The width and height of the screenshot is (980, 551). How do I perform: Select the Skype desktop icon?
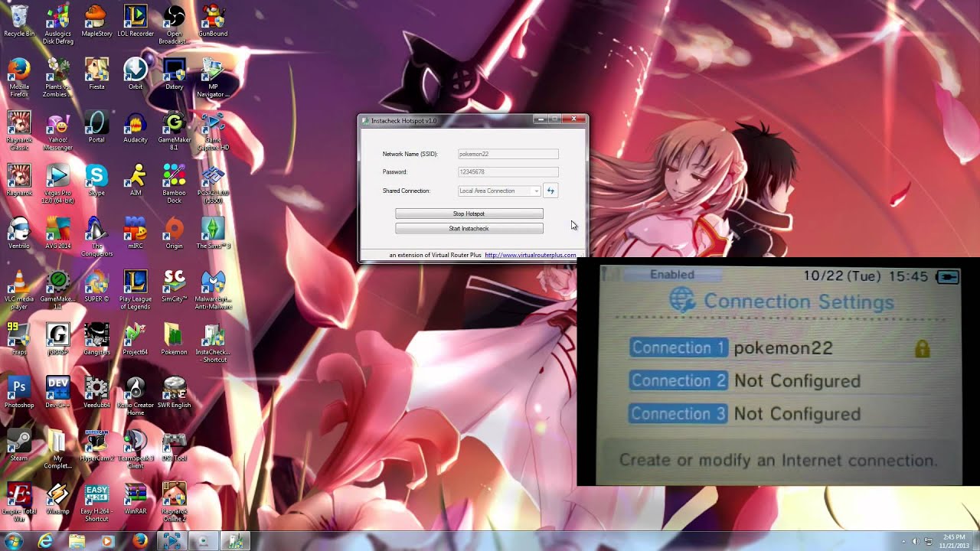click(96, 180)
